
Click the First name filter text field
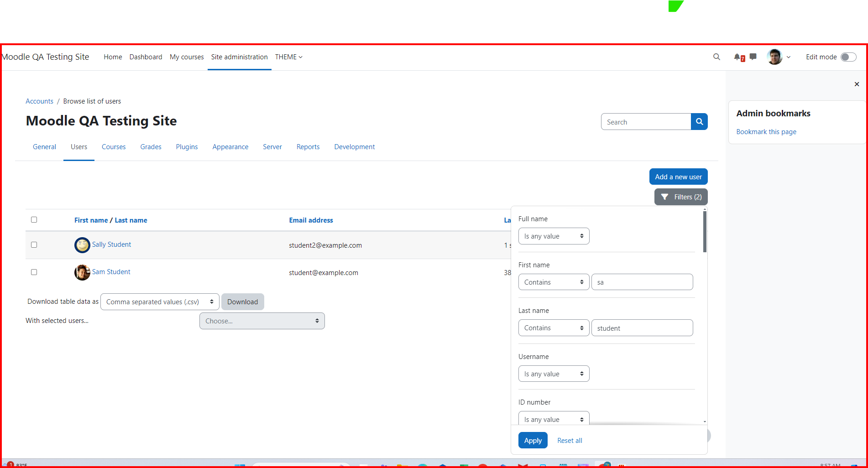click(x=642, y=282)
